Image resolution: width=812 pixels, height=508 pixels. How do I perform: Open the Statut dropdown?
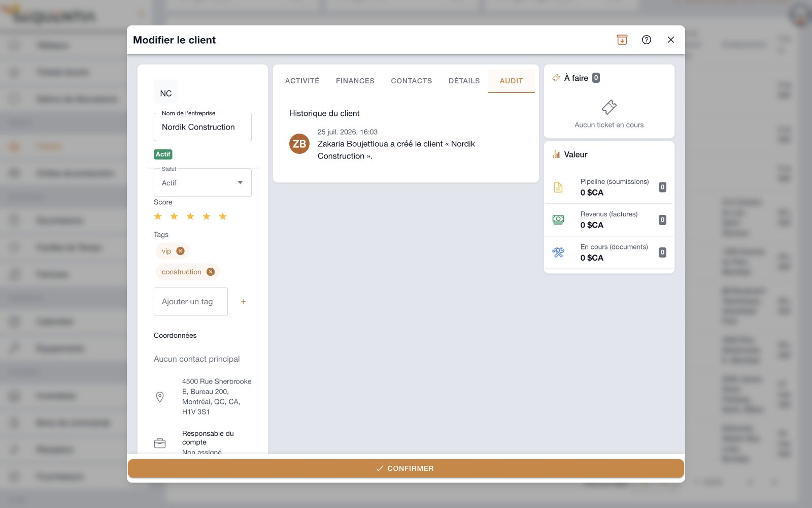[202, 183]
